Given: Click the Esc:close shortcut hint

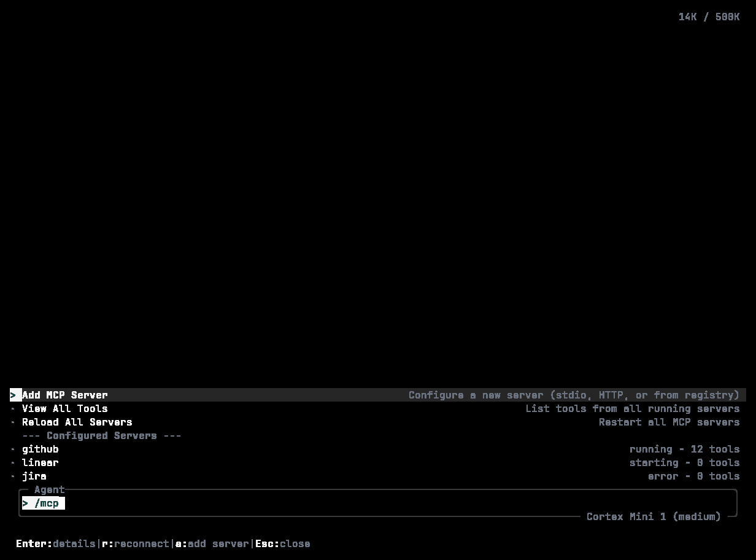Looking at the screenshot, I should [x=283, y=543].
